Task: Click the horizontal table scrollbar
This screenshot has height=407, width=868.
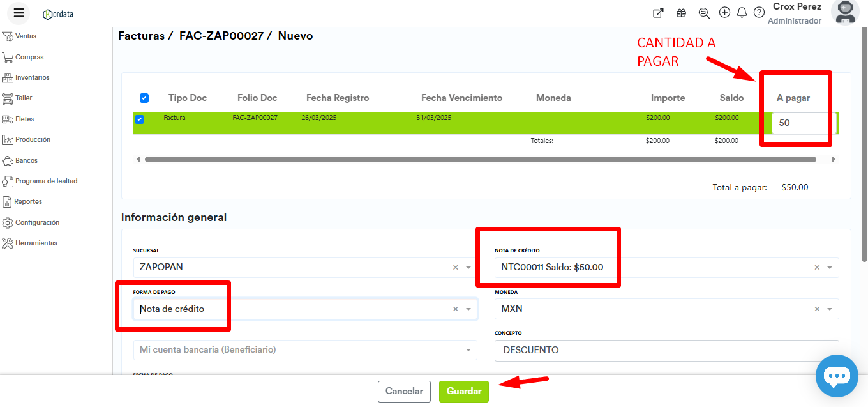Action: pos(480,159)
